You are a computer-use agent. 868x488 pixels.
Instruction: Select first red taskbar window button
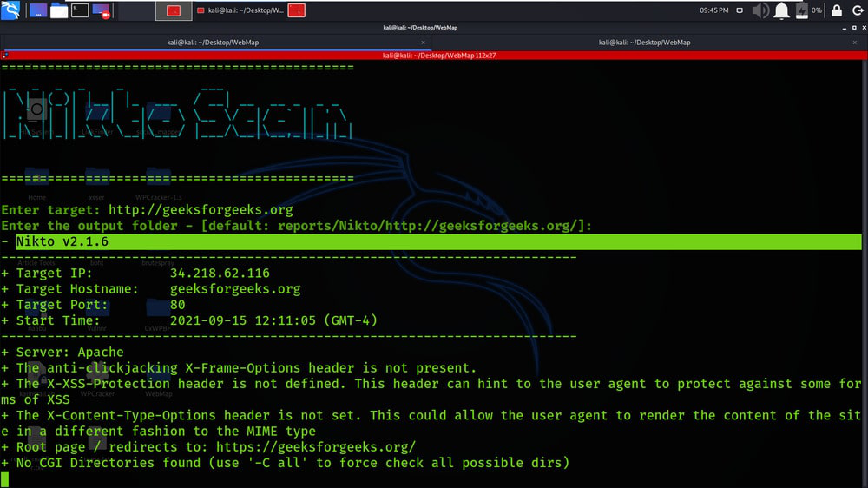174,10
